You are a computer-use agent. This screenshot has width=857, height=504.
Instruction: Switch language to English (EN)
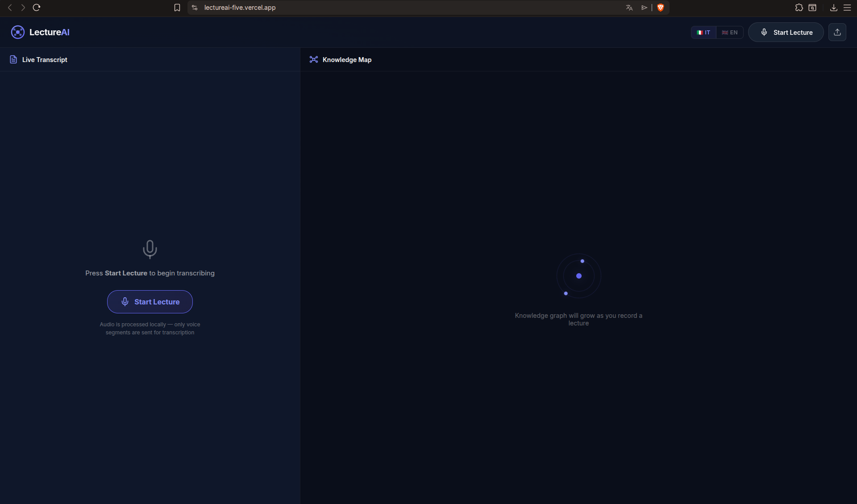click(x=730, y=32)
